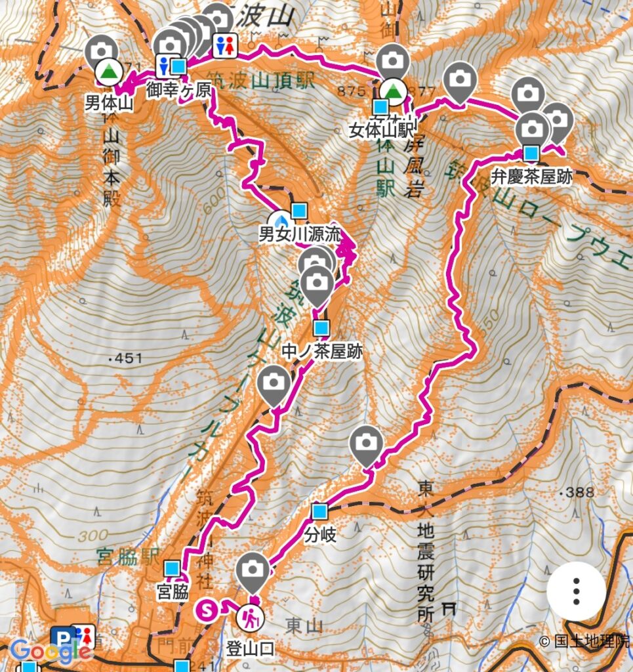Click the Google logo link

click(50, 651)
